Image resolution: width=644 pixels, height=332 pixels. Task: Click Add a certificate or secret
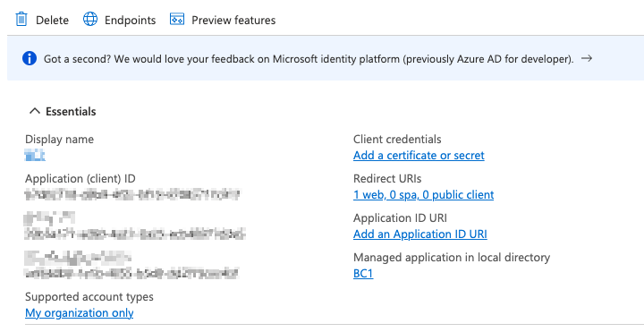pos(419,156)
